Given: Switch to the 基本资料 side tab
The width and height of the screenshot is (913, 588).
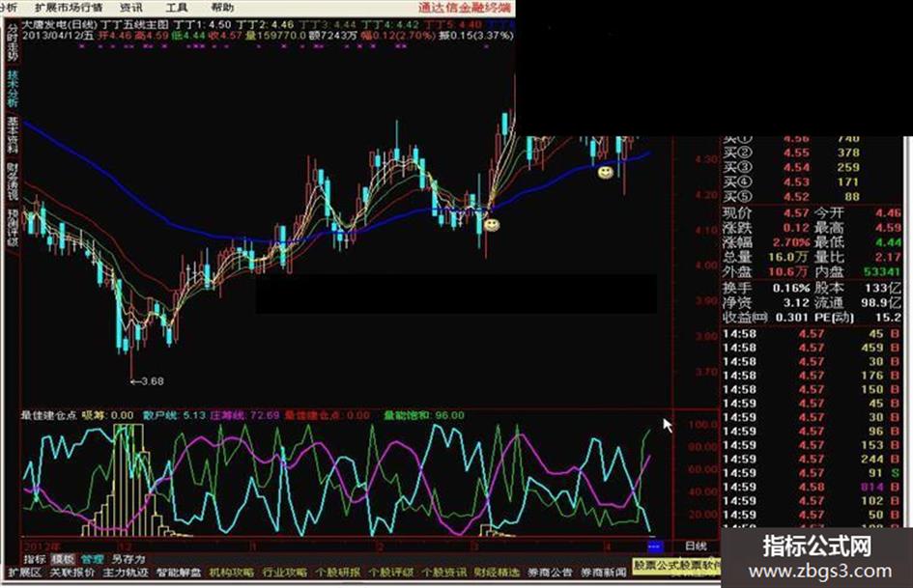Looking at the screenshot, I should point(13,134).
